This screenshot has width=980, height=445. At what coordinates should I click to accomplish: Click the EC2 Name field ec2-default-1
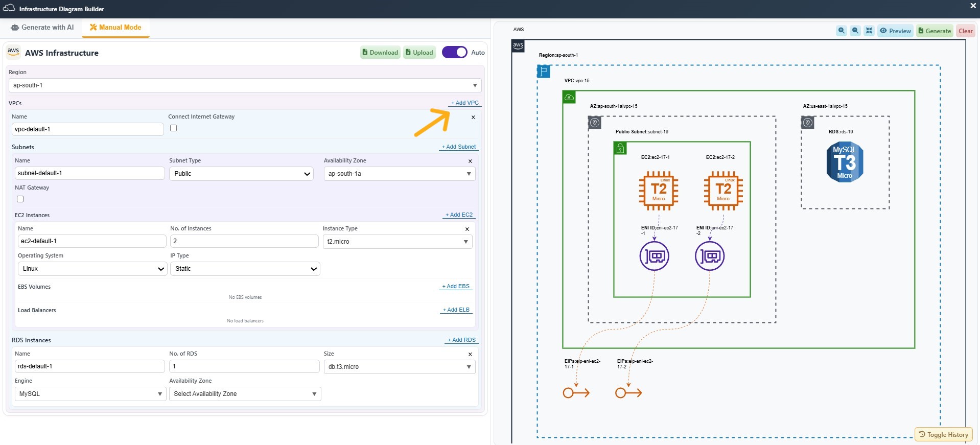point(92,241)
